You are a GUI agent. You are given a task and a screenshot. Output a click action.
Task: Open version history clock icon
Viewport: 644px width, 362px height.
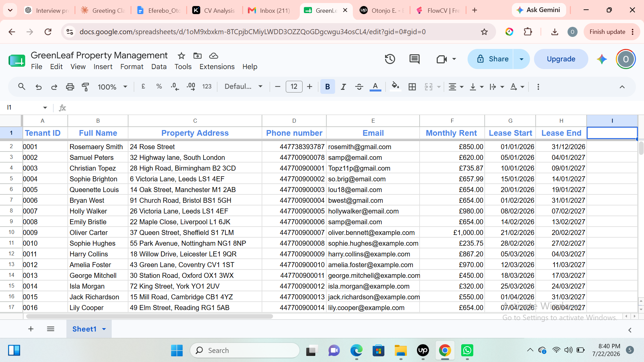click(390, 59)
